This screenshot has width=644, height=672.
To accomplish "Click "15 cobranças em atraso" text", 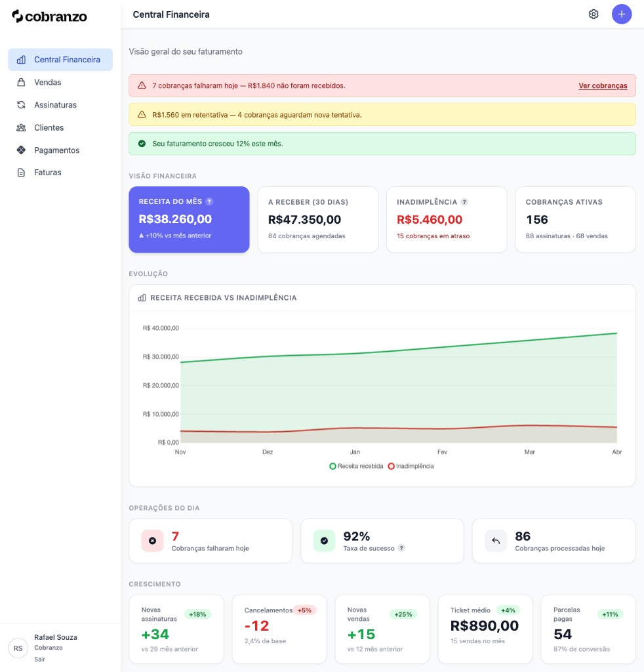I will pyautogui.click(x=433, y=236).
